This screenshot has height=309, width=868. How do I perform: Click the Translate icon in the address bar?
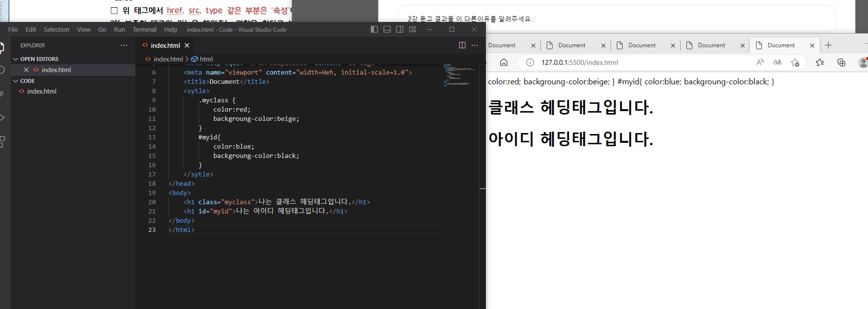(x=777, y=62)
